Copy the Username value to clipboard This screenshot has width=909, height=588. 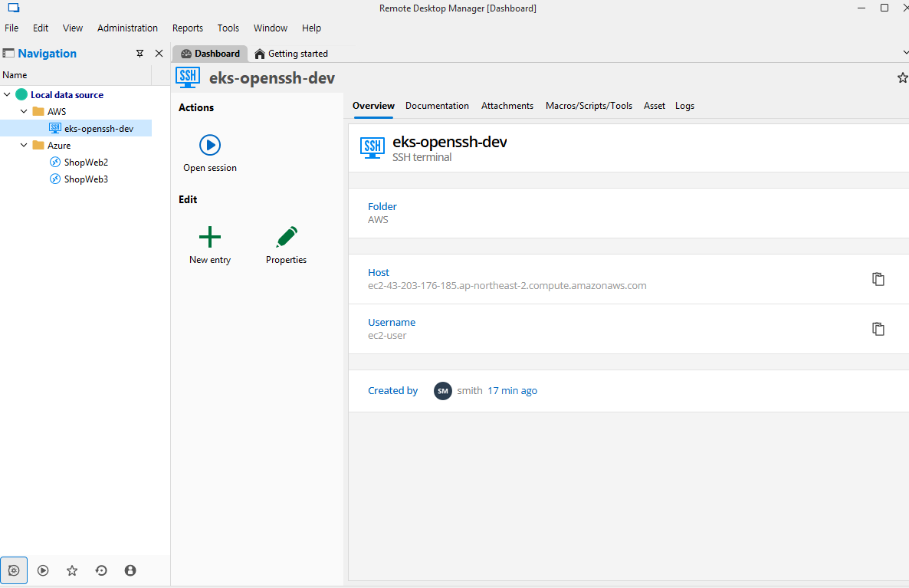[x=878, y=329]
